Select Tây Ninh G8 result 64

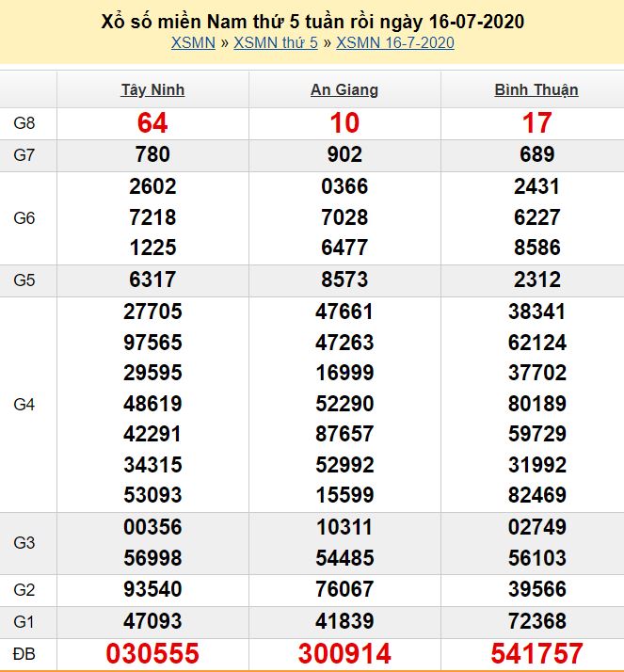click(x=152, y=123)
